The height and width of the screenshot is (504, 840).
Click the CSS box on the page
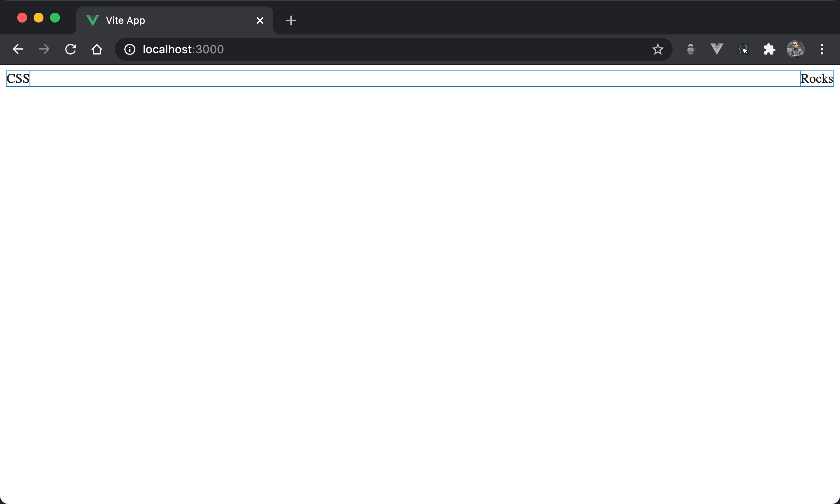[x=18, y=79]
